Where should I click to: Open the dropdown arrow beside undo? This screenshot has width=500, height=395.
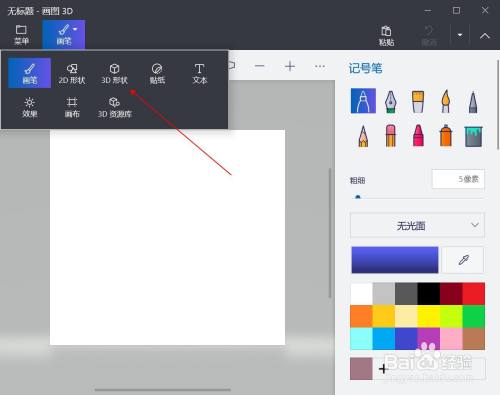[460, 35]
